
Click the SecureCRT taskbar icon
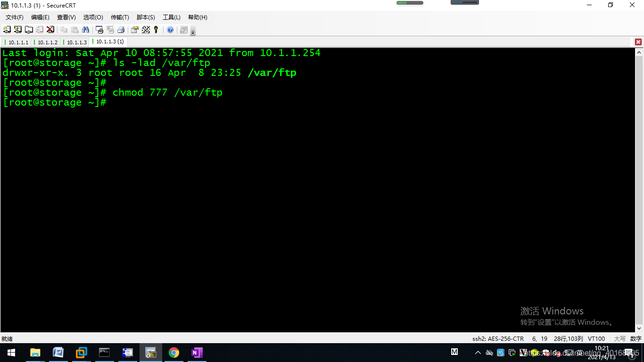click(x=151, y=353)
